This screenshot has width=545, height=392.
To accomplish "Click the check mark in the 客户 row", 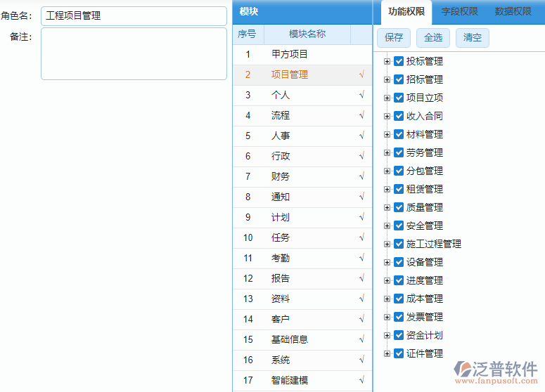I will 361,319.
